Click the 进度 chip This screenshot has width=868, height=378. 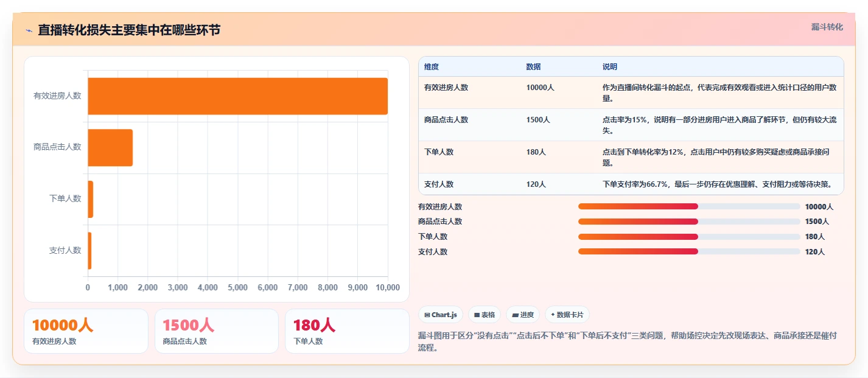point(523,315)
